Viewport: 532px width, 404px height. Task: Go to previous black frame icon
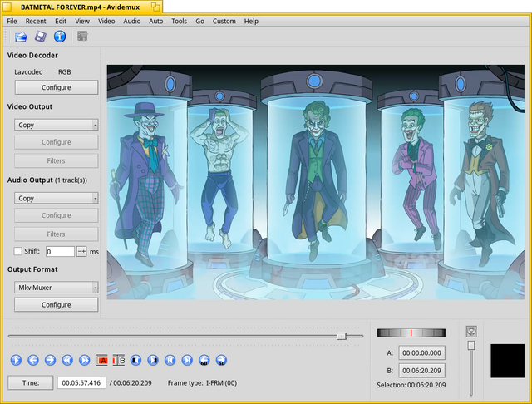[x=135, y=360]
